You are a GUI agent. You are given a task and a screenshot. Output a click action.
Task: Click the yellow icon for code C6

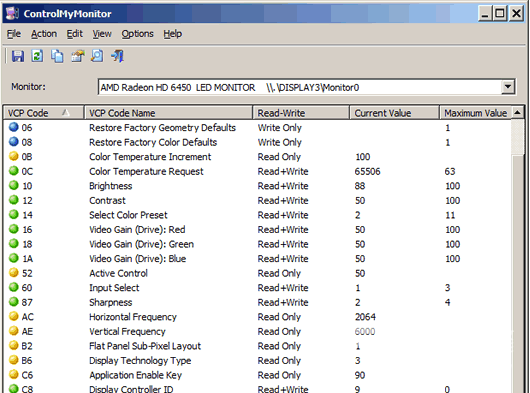tap(14, 374)
